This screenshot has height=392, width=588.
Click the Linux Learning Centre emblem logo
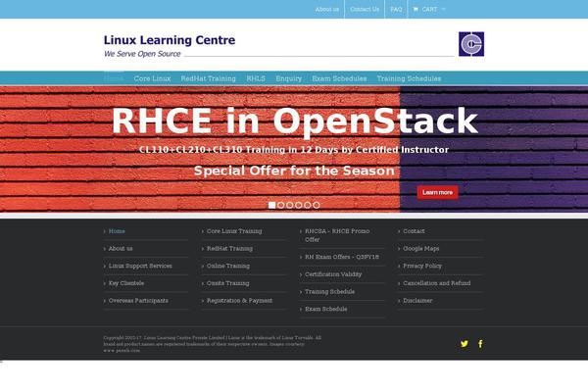[x=471, y=44]
